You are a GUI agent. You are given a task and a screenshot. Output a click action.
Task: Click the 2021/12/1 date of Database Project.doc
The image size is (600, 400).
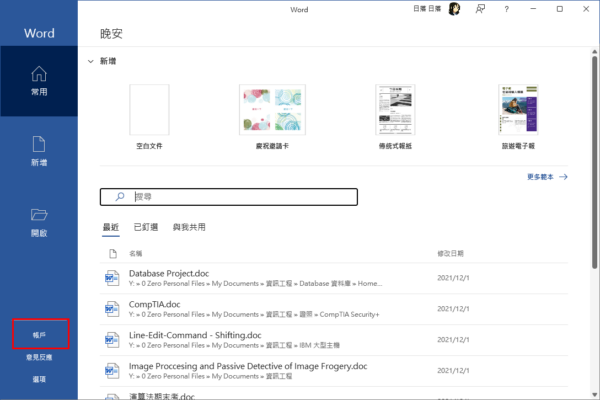click(453, 278)
